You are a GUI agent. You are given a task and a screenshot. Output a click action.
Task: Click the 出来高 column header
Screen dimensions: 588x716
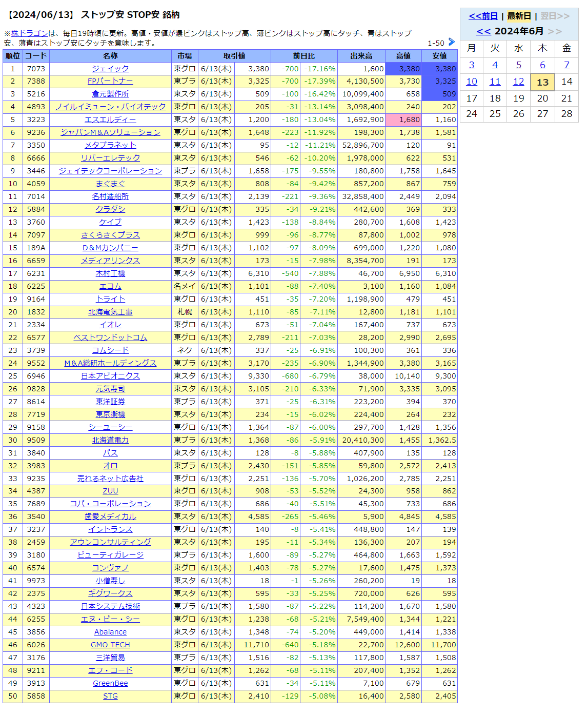(361, 56)
